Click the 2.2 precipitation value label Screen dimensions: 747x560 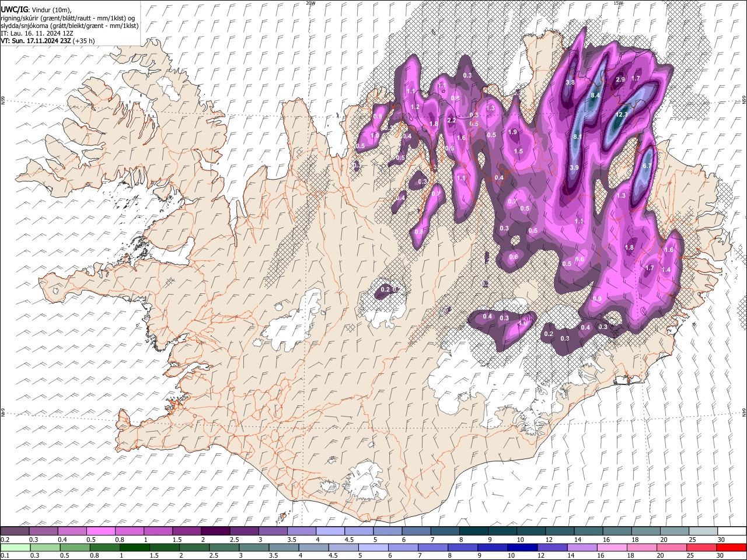[x=451, y=120]
